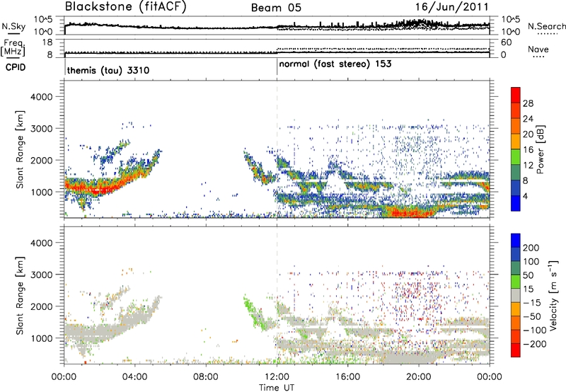The image size is (566, 392).
Task: Click the "60" Nave axis tick
Action: click(x=506, y=42)
